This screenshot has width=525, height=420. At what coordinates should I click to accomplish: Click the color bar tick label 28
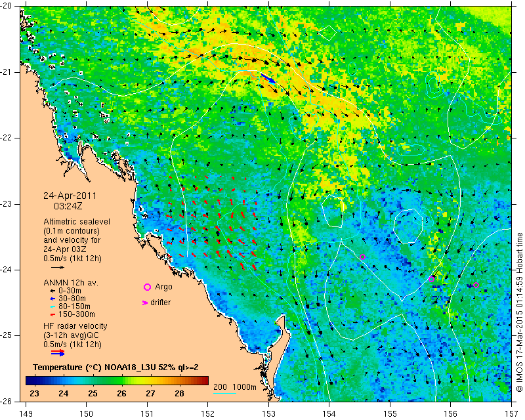(x=179, y=394)
